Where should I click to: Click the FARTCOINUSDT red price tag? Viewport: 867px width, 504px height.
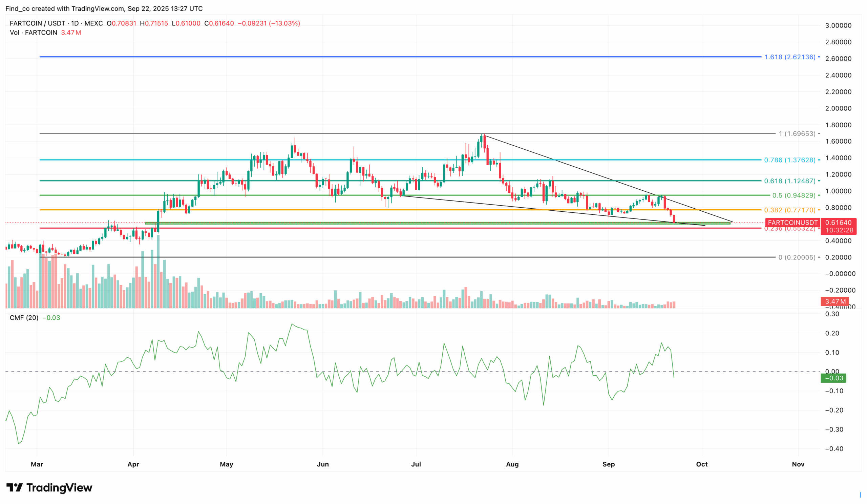click(x=792, y=223)
